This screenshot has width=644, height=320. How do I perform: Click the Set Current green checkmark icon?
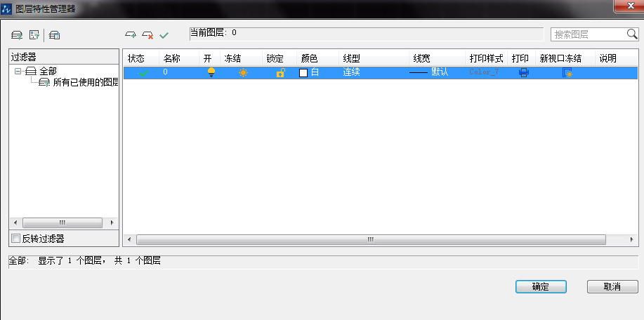[x=164, y=34]
